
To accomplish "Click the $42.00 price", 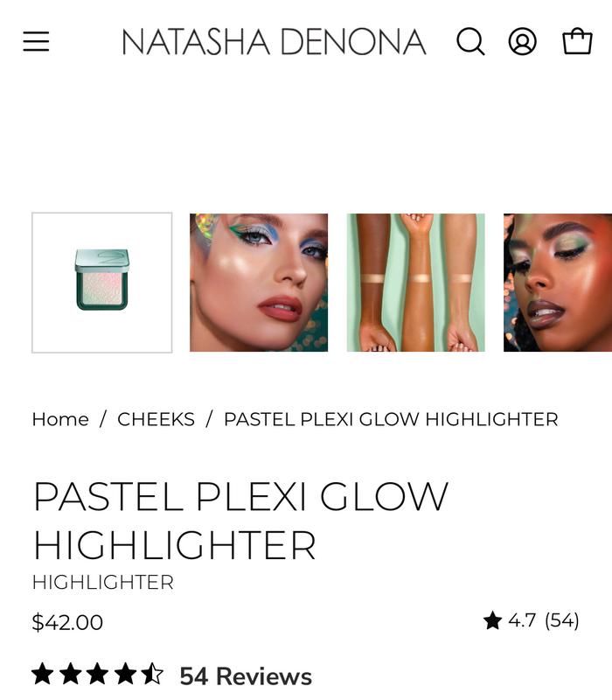I will (67, 622).
